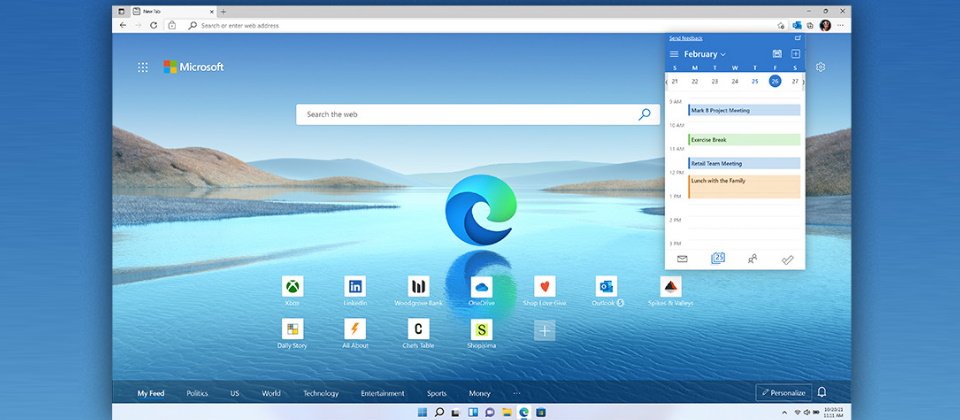Show hidden system tray icons chevron
Image resolution: width=960 pixels, height=420 pixels.
[x=785, y=412]
